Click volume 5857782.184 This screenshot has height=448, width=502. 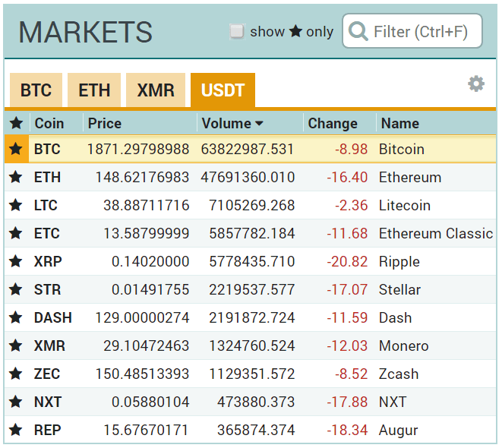click(x=251, y=233)
